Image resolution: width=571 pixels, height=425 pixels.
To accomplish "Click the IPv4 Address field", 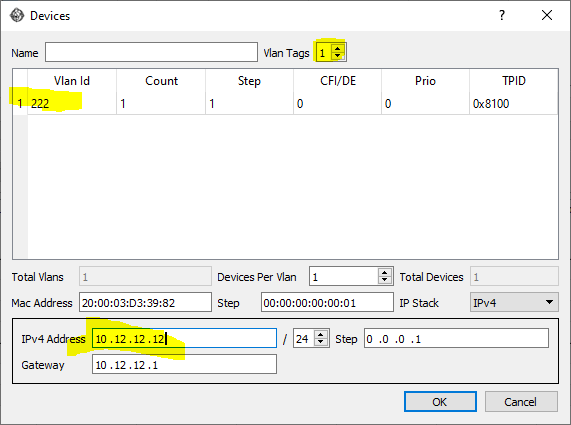I will [184, 338].
